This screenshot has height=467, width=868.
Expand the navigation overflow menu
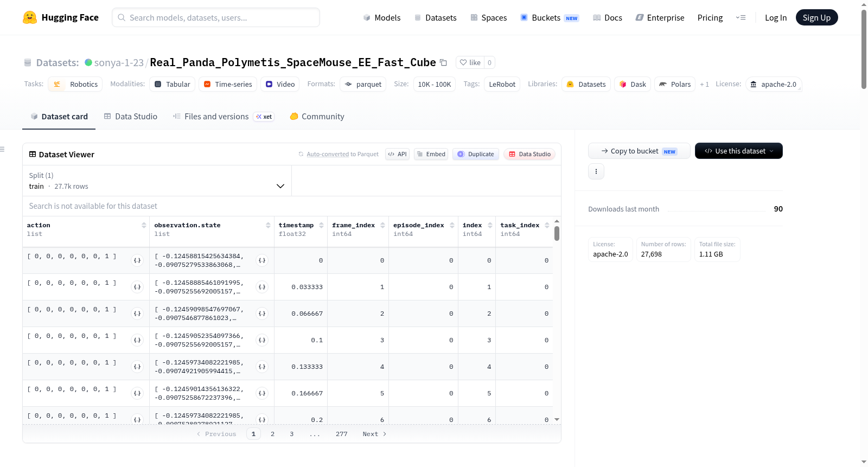click(x=741, y=17)
